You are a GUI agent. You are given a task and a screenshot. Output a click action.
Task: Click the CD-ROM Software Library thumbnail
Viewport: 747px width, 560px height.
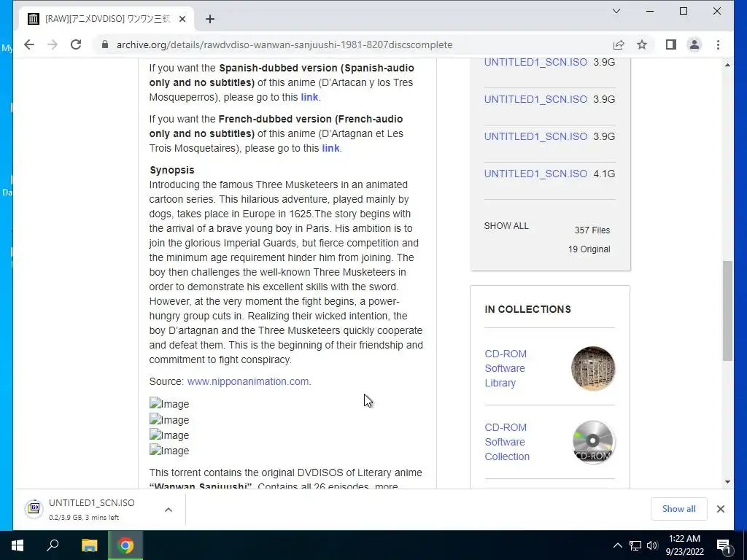tap(592, 368)
